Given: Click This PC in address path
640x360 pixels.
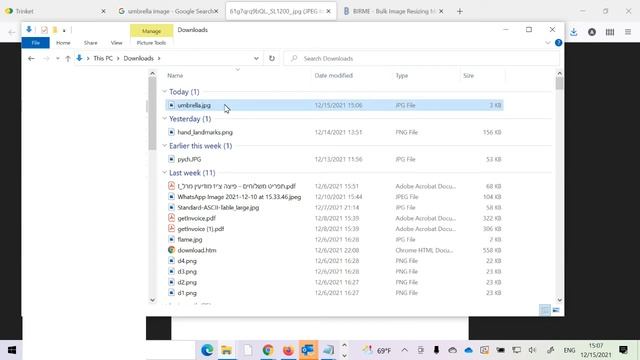Looking at the screenshot, I should point(103,58).
